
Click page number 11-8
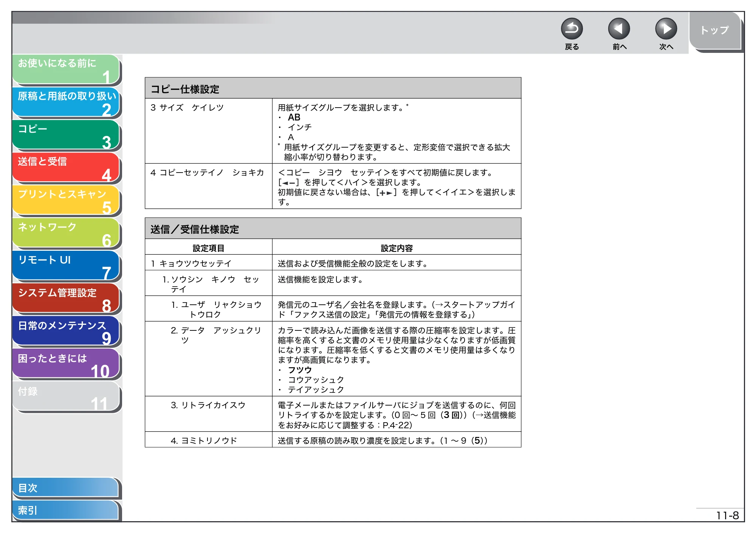coord(727,515)
